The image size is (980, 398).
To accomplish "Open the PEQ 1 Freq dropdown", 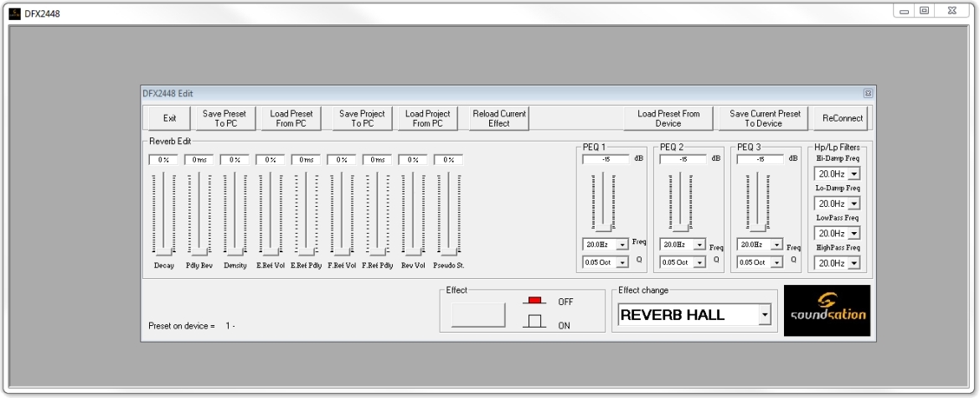I will point(622,245).
